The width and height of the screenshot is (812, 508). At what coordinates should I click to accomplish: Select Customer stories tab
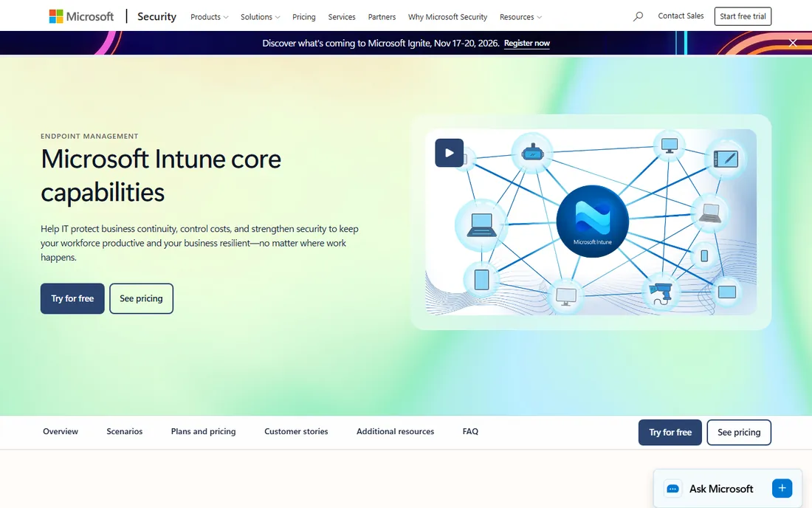[296, 431]
